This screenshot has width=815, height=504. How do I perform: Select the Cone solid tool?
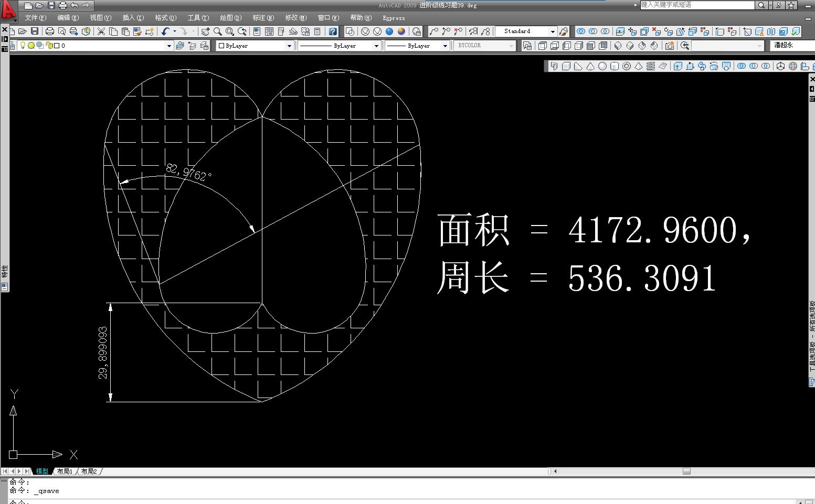point(590,66)
